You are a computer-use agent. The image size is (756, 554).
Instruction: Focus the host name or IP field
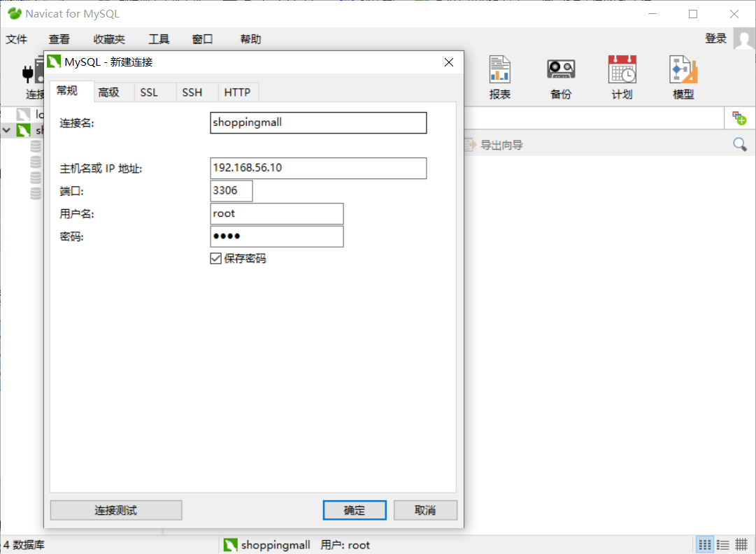318,169
